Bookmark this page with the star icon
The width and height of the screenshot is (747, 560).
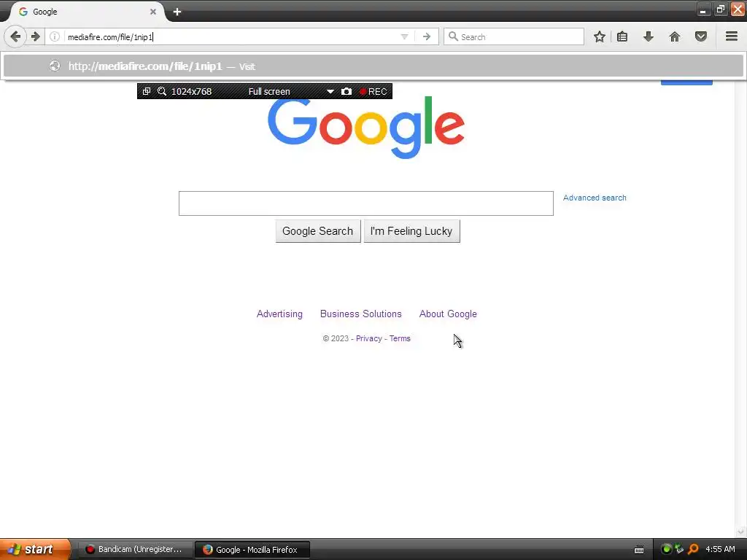point(600,36)
